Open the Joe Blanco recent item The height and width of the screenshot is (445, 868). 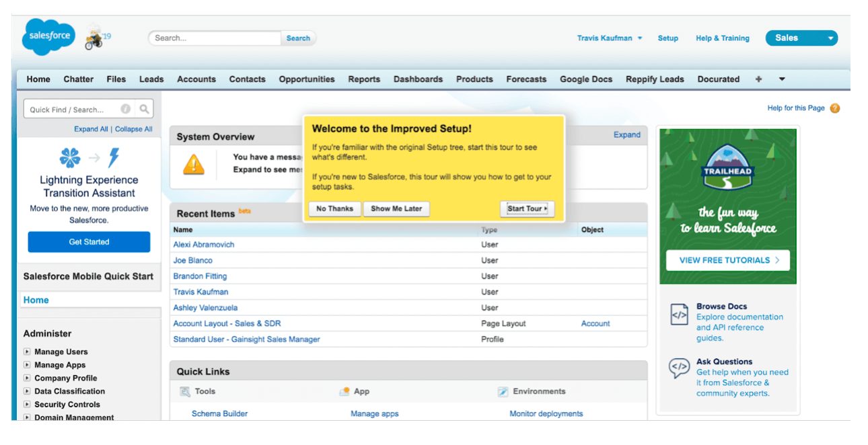pyautogui.click(x=192, y=260)
